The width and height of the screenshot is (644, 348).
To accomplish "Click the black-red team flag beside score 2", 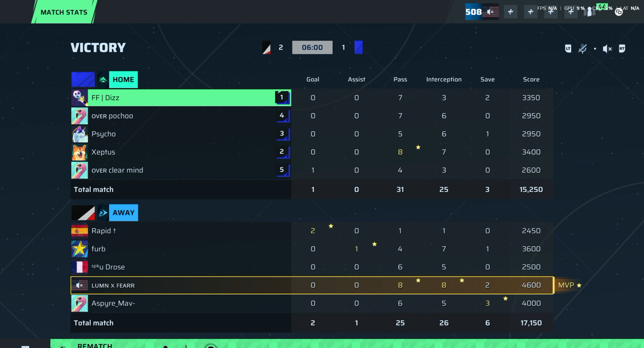I will click(266, 47).
